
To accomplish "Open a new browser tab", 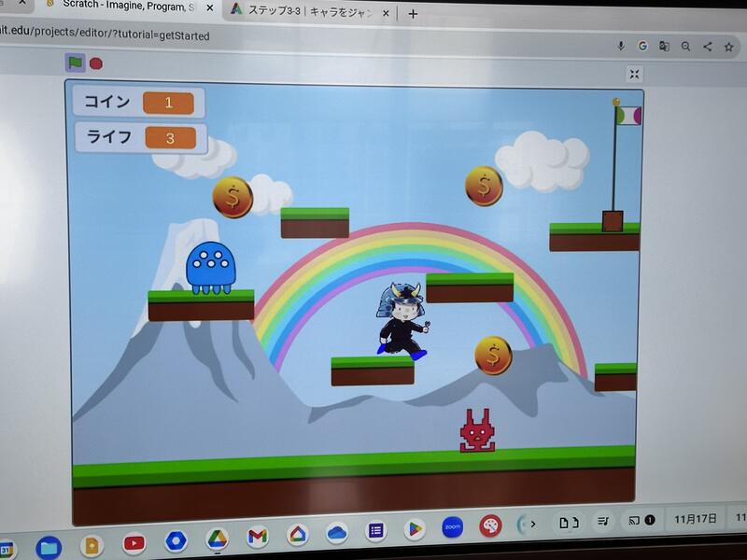I will click(x=413, y=14).
